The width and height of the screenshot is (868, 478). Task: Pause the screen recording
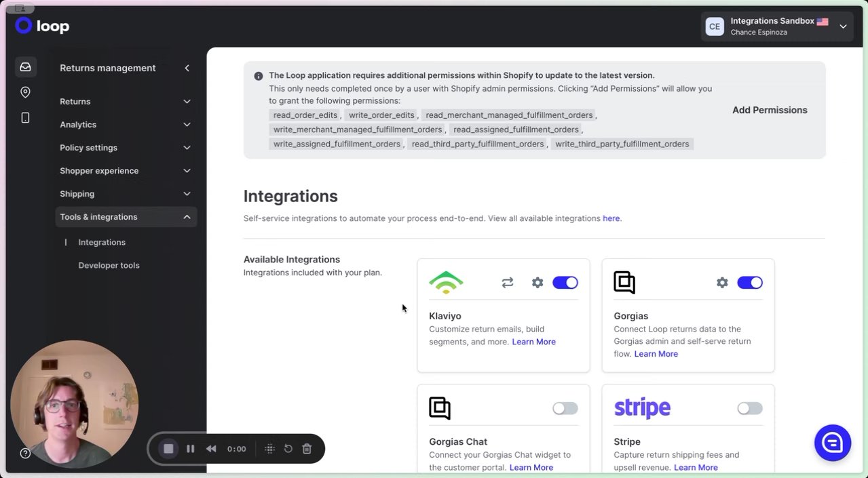191,449
